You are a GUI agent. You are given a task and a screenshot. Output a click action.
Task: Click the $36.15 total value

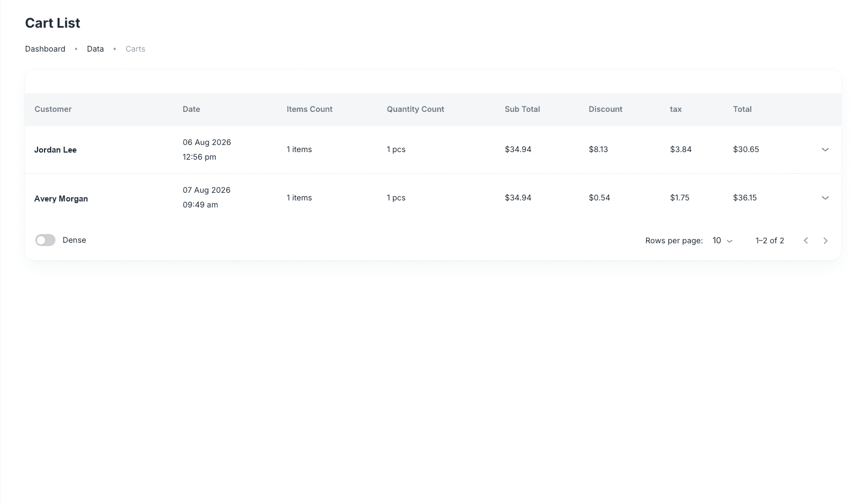pos(745,198)
